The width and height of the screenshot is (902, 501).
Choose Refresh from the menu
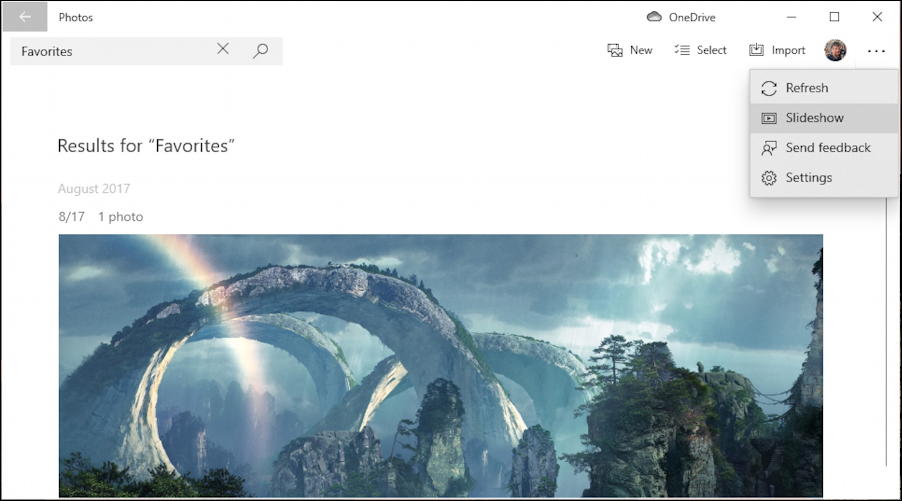click(824, 88)
